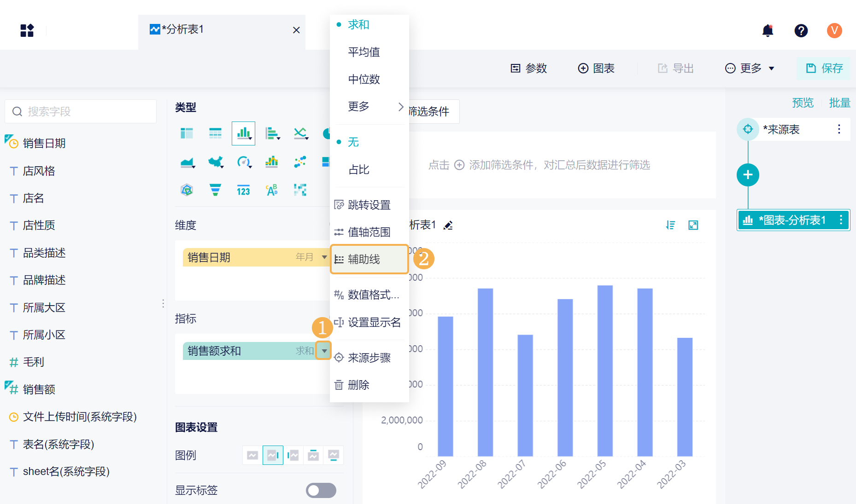Select the combined bar-line chart type
Viewport: 856px width, 504px height.
[x=272, y=162]
